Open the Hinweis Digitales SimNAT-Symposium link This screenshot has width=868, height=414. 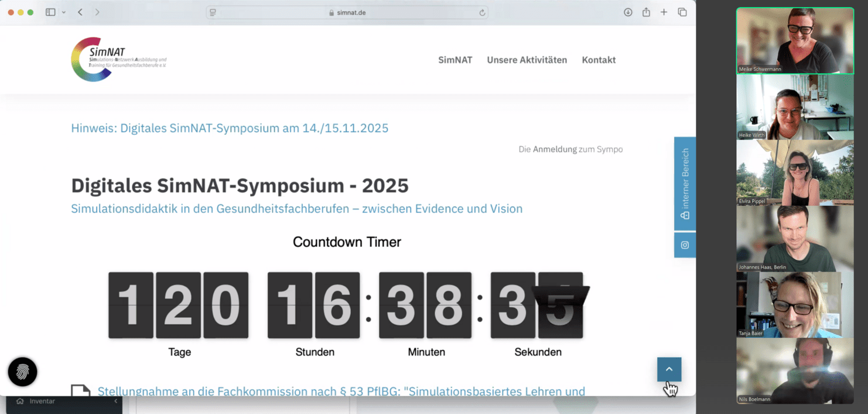pyautogui.click(x=230, y=128)
